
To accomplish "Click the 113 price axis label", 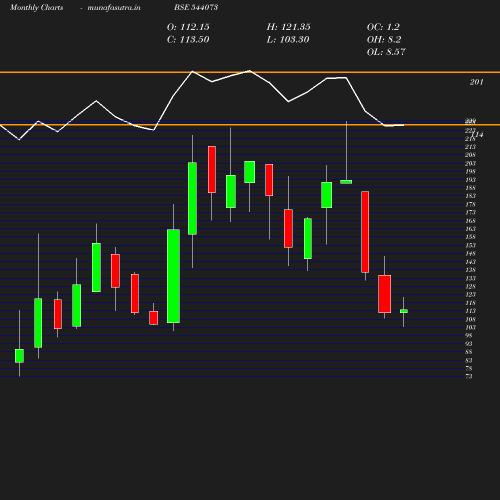I will 471,311.
